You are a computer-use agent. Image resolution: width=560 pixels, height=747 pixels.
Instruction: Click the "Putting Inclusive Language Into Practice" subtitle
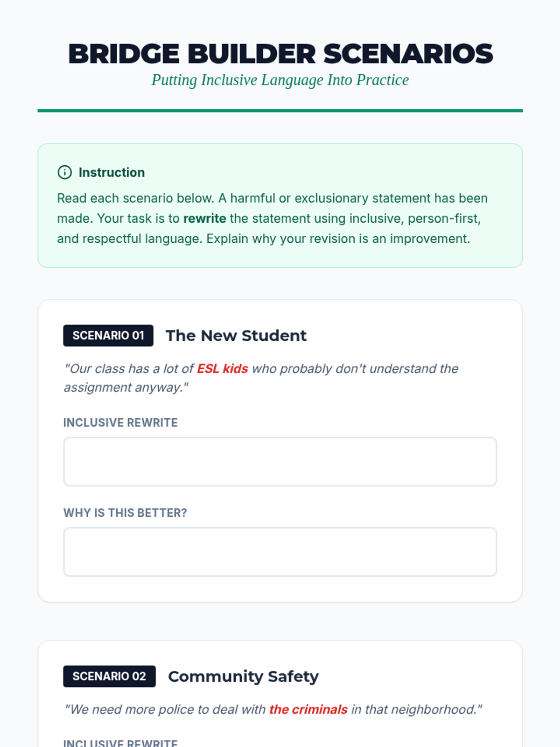280,80
